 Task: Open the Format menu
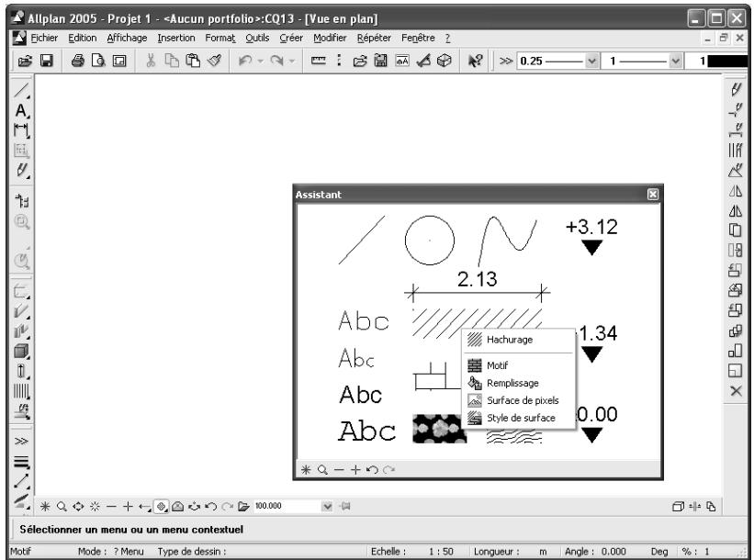(x=220, y=38)
